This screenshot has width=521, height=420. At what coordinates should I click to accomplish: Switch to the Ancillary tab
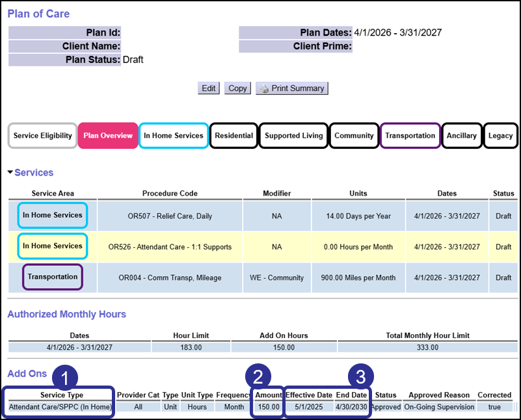pyautogui.click(x=462, y=135)
